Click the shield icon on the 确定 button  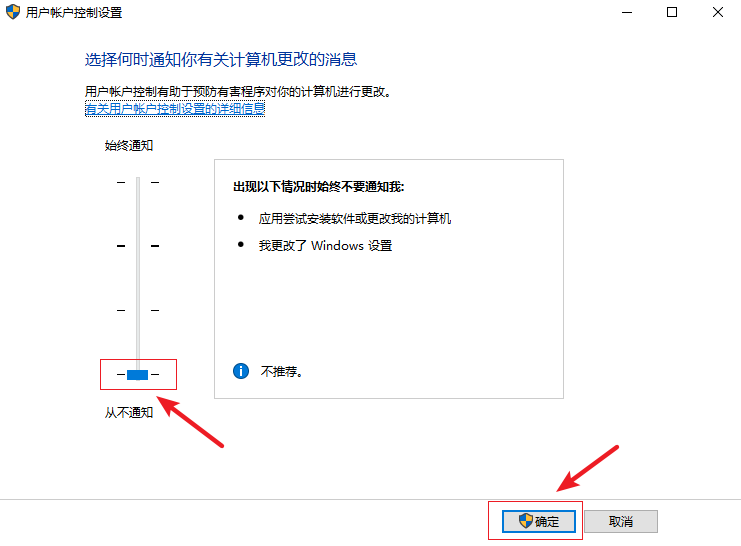526,521
